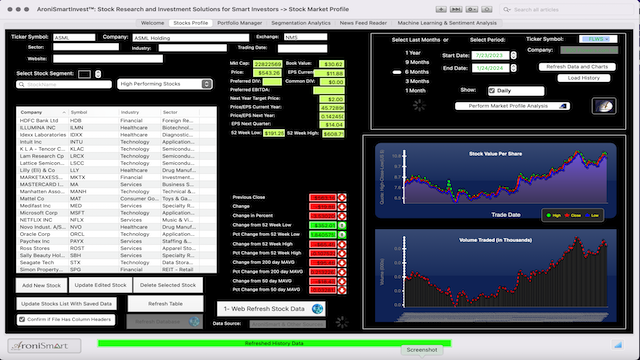Select the Microsoft Corp row
Screen dimensions: 640x360
[116, 213]
